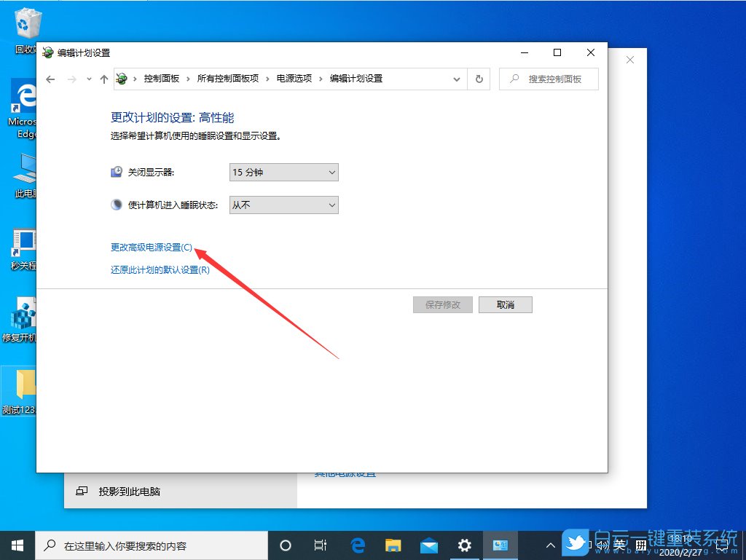Open File Explorer from the taskbar
Viewport: 746px width, 560px height.
pyautogui.click(x=393, y=545)
